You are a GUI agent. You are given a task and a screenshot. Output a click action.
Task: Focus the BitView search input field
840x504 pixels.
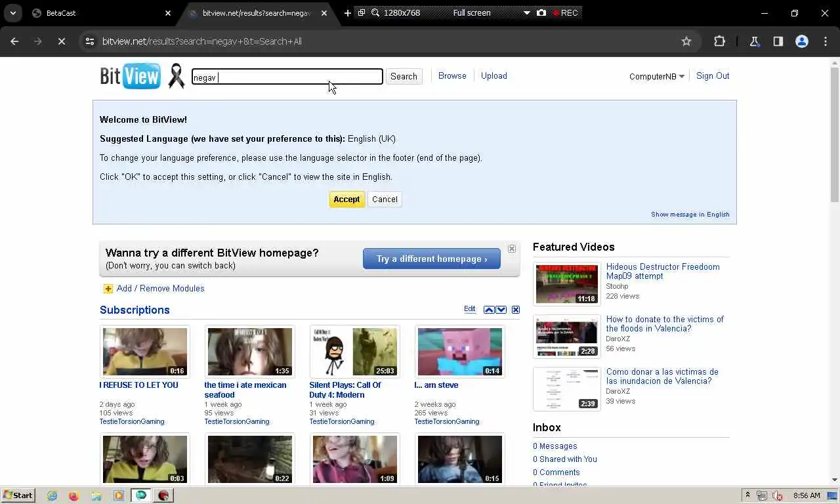287,77
